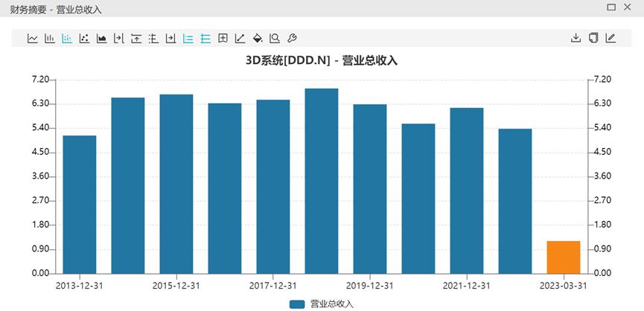Click the left axis 0.00 value
This screenshot has width=644, height=311.
point(40,273)
